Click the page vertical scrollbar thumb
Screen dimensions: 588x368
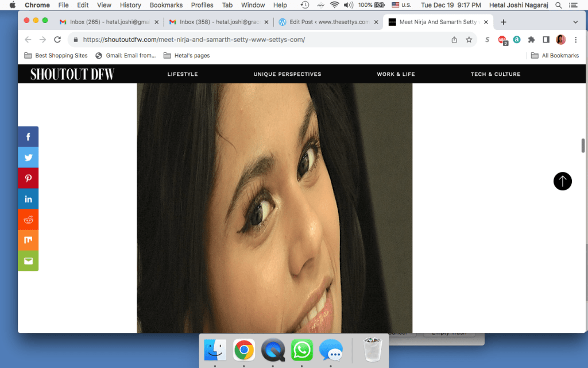[x=583, y=145]
